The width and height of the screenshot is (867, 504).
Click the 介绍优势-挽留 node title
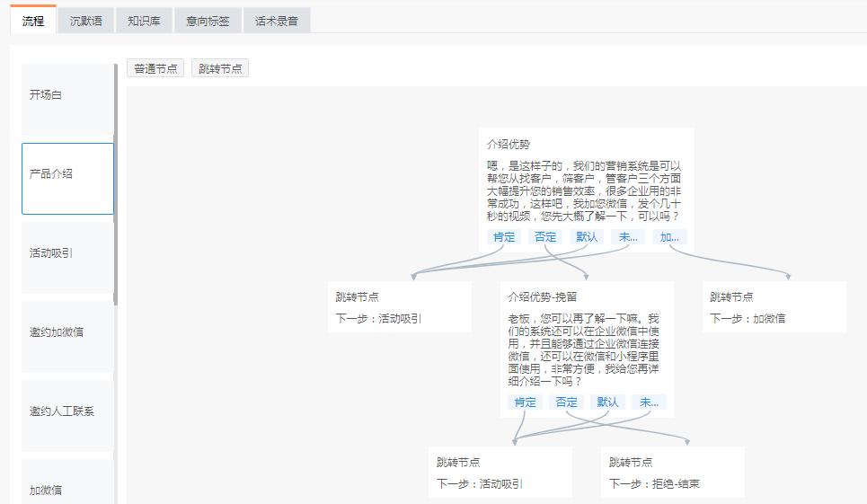click(542, 296)
